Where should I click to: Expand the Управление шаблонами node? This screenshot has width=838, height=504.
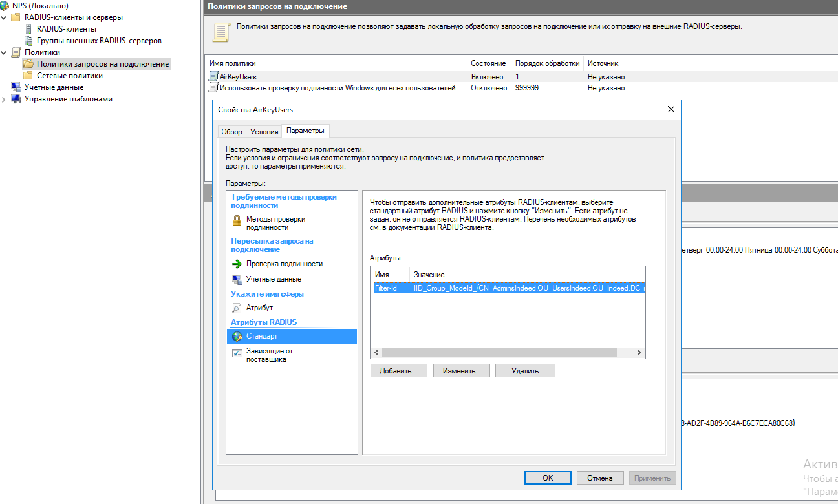[x=5, y=100]
